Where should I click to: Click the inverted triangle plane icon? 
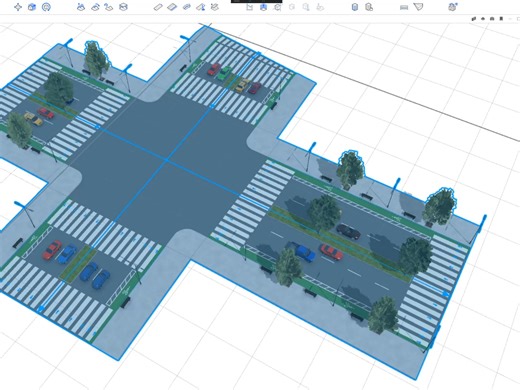tap(418, 7)
